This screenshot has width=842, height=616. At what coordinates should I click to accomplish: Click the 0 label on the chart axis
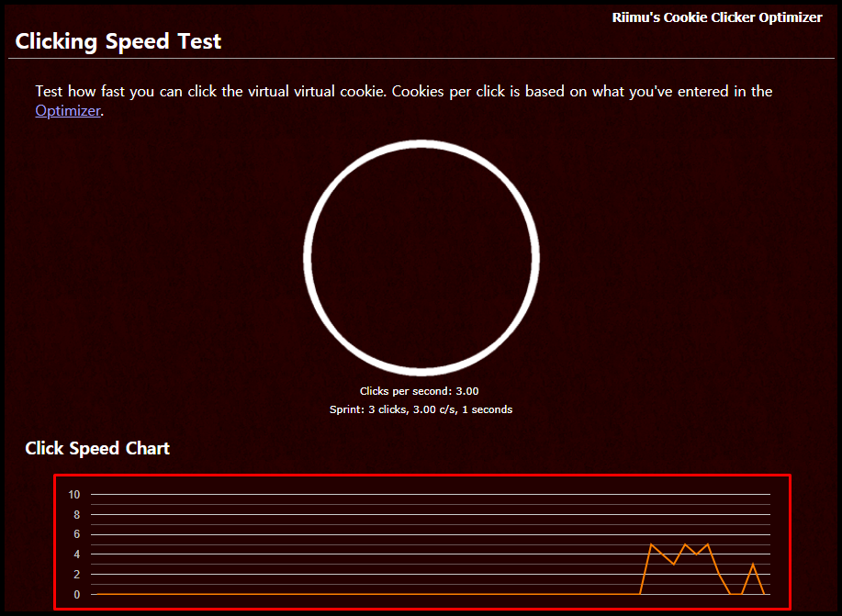click(x=76, y=594)
